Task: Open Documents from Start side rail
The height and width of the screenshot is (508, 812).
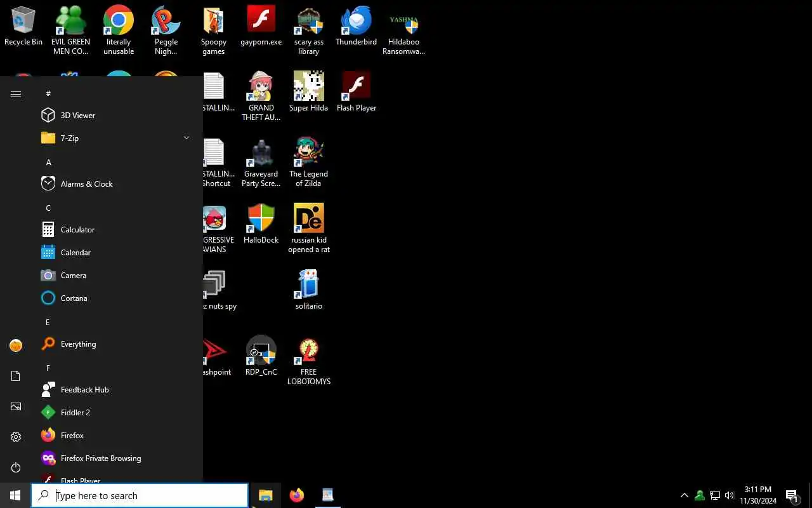Action: click(16, 376)
